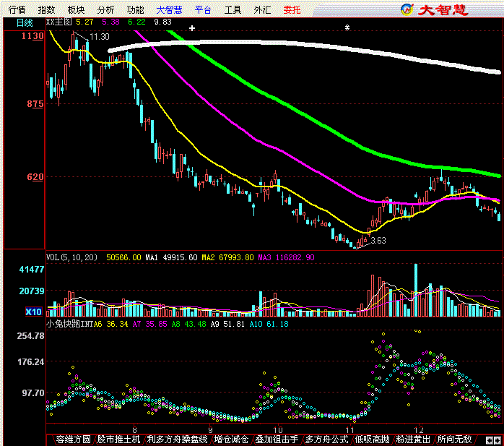This screenshot has width=504, height=446.
Task: Open the red 委托 menu
Action: (292, 9)
